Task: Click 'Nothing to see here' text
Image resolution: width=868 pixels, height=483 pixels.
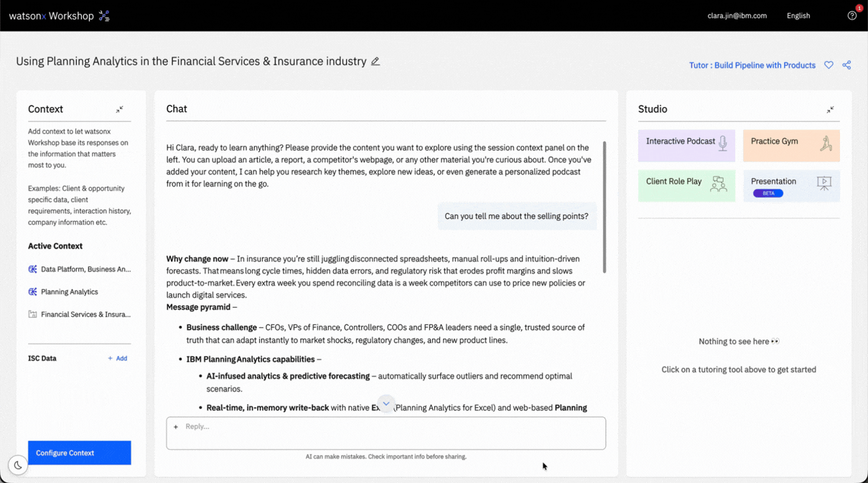Action: coord(739,342)
